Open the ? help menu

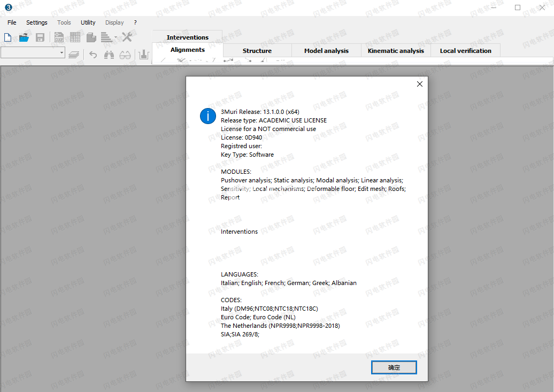click(135, 22)
